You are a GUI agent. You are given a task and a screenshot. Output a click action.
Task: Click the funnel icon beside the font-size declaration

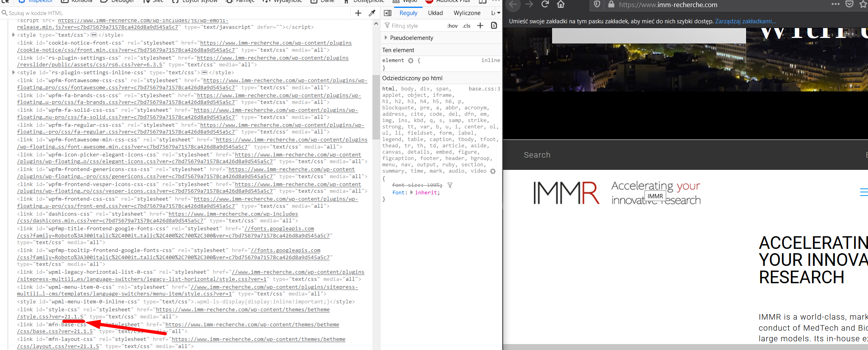tap(450, 185)
